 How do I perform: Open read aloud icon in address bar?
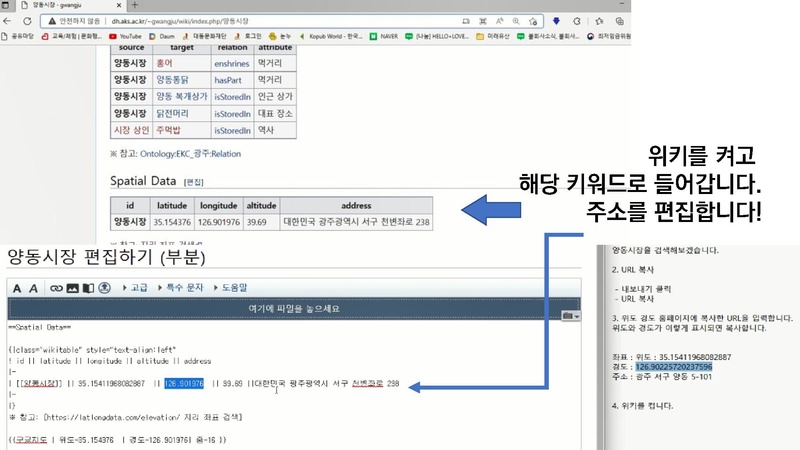point(499,21)
